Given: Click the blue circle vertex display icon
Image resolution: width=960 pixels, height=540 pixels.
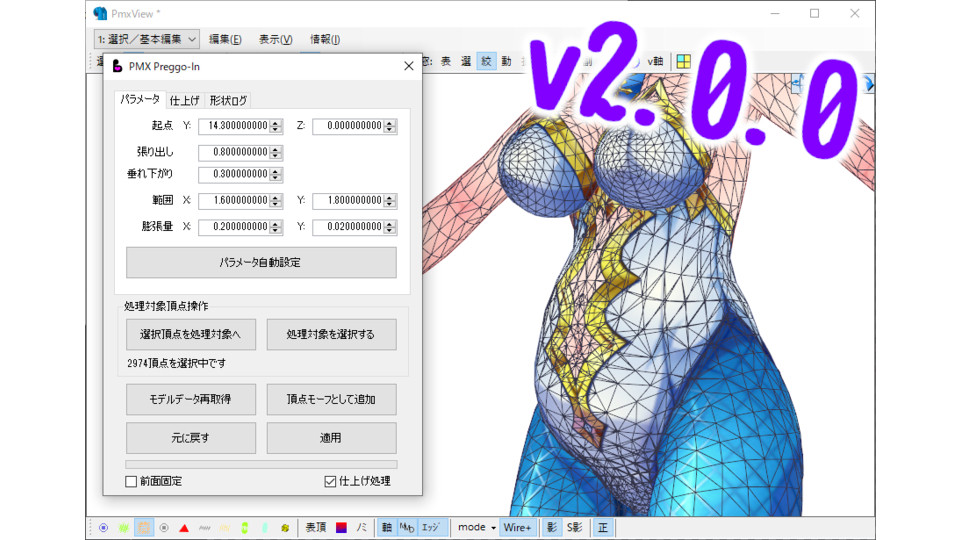Looking at the screenshot, I should [x=103, y=527].
